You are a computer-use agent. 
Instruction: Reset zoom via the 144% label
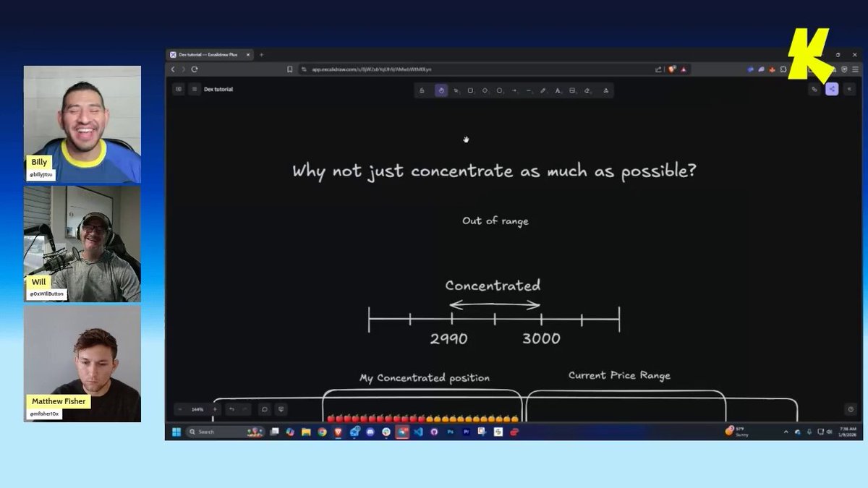coord(197,409)
